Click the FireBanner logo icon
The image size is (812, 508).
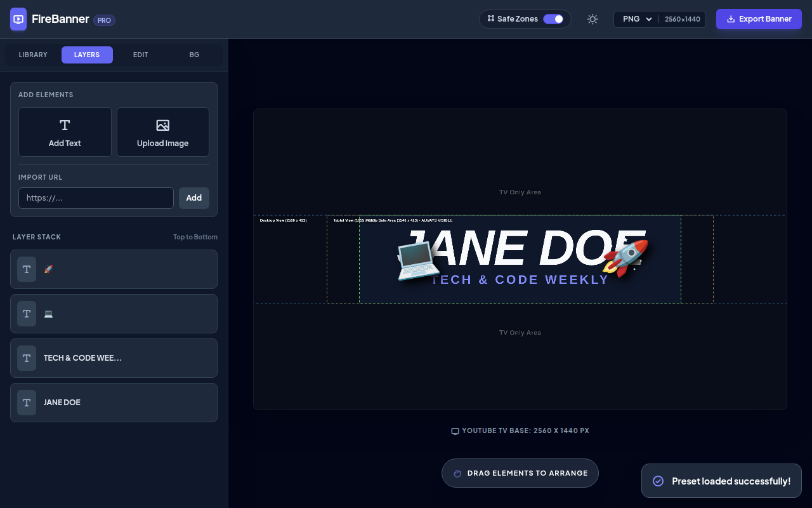[x=18, y=19]
